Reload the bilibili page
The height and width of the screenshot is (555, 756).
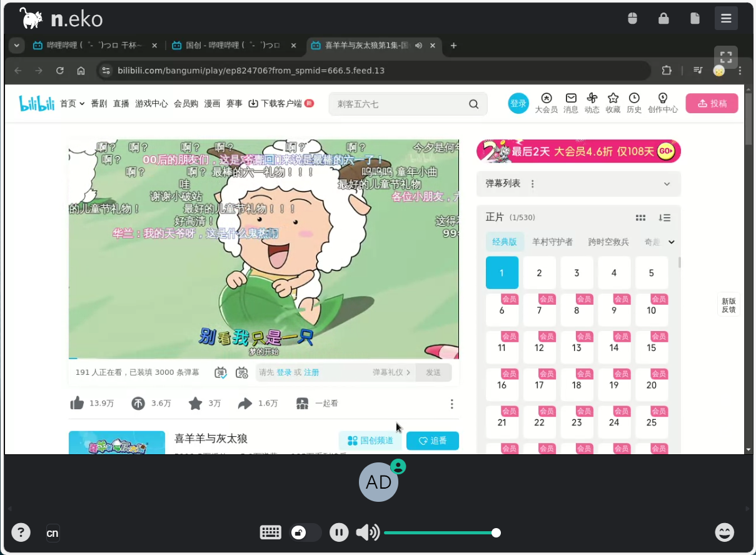(x=60, y=71)
